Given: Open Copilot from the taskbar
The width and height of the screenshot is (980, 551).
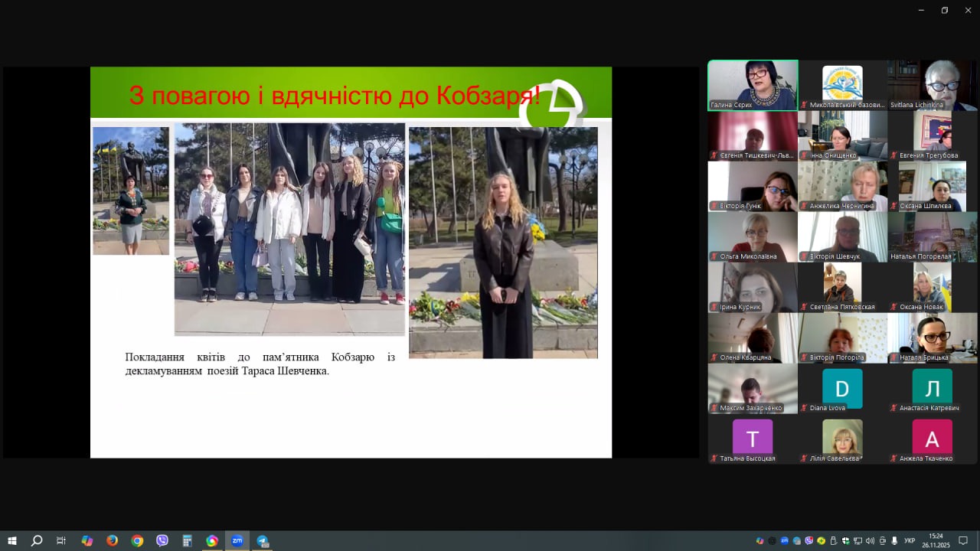Looking at the screenshot, I should pyautogui.click(x=87, y=541).
